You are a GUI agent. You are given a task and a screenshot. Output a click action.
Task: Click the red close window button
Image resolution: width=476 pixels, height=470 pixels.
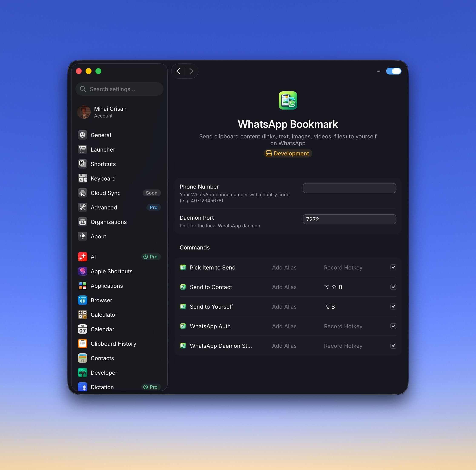pos(79,71)
